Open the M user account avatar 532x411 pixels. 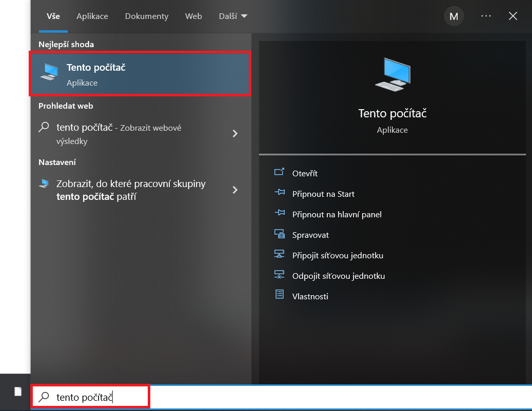[454, 16]
